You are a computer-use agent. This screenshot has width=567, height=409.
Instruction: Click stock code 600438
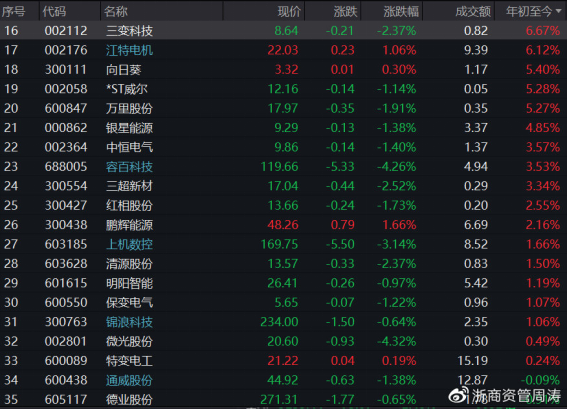66,380
